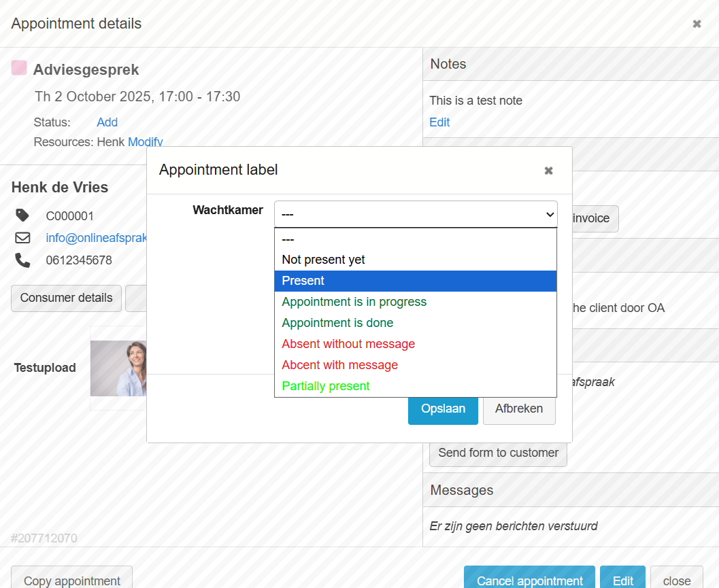Click the phone handset icon

pos(22,260)
